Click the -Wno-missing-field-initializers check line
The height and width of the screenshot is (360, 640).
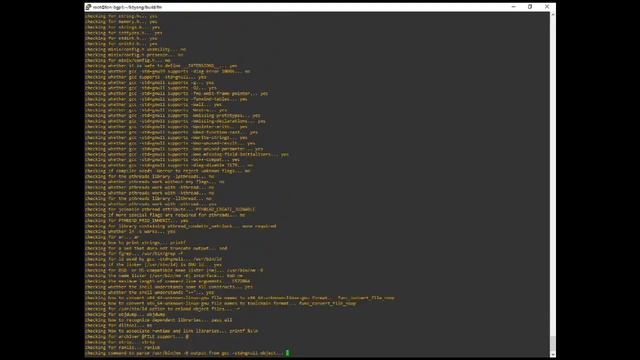187,154
